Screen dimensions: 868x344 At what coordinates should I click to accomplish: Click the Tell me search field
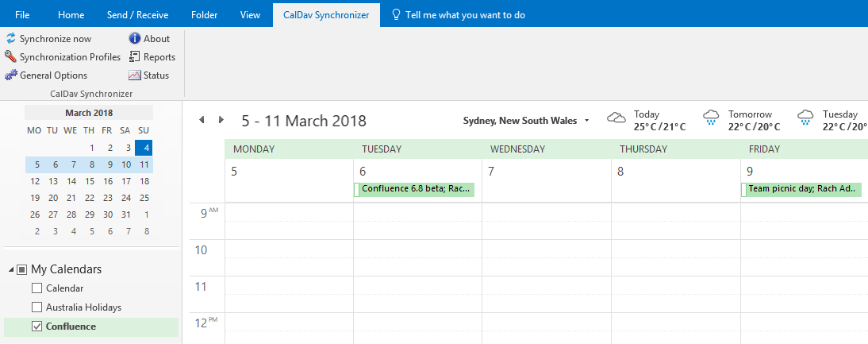click(x=465, y=15)
